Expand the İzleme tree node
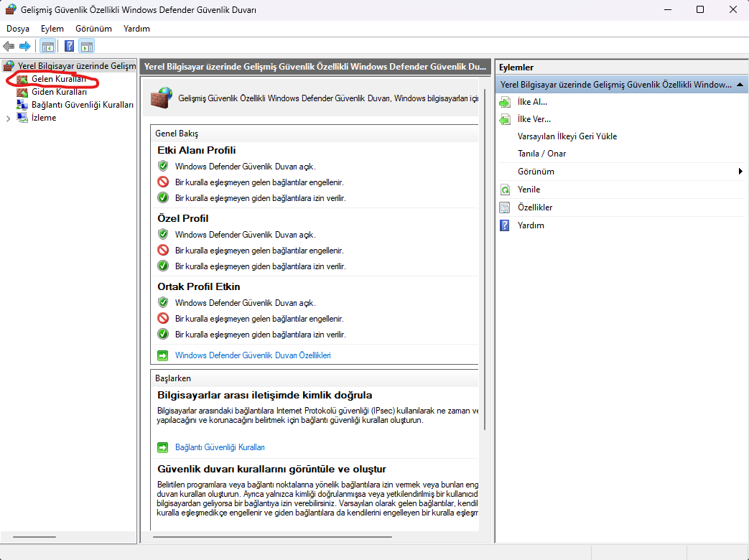The width and height of the screenshot is (749, 560). [x=8, y=118]
